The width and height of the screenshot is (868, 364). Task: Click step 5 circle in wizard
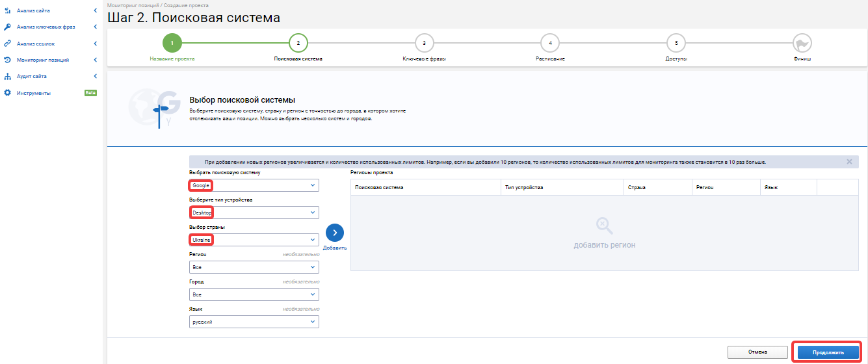(x=676, y=43)
